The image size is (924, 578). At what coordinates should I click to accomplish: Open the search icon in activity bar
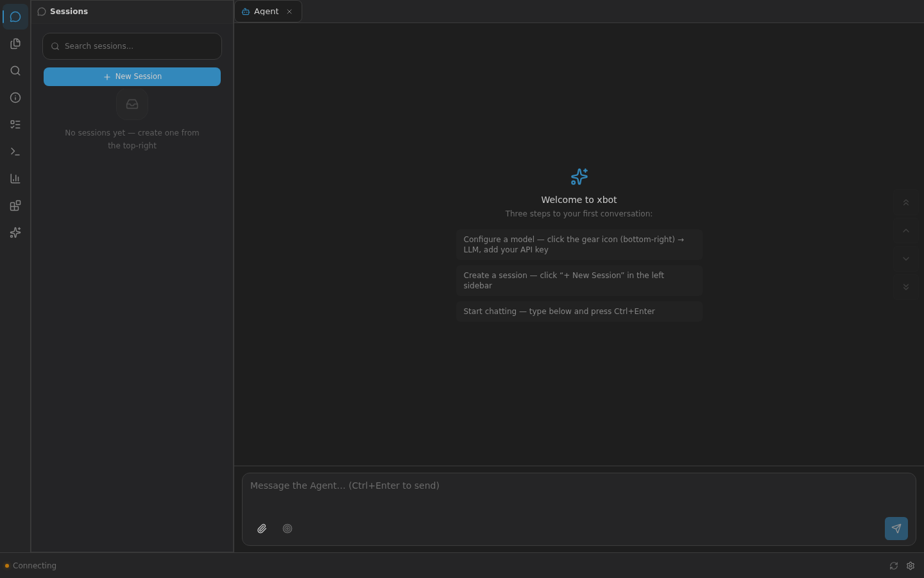(15, 71)
